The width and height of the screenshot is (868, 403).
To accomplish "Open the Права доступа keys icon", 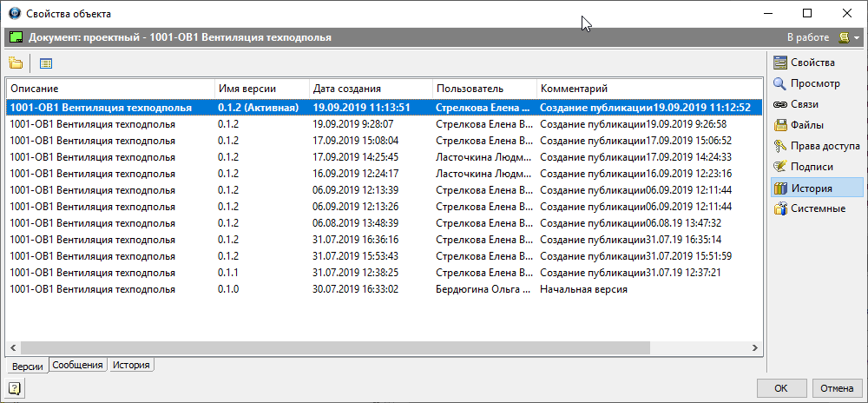I will [779, 146].
